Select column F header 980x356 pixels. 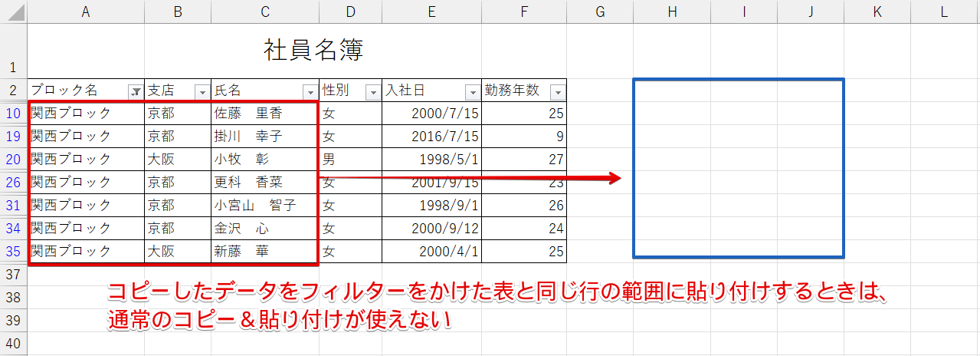coord(524,12)
